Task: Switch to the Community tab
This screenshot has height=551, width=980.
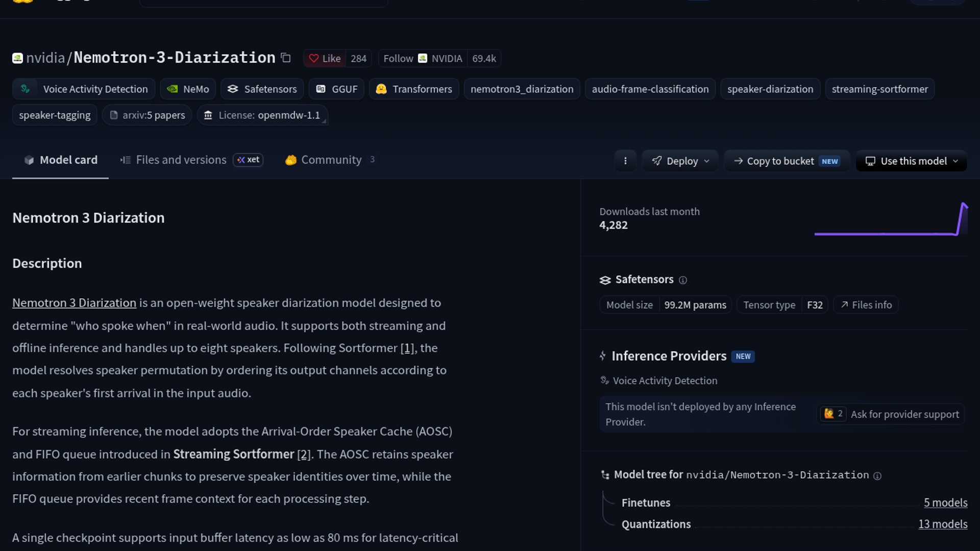Action: [330, 160]
